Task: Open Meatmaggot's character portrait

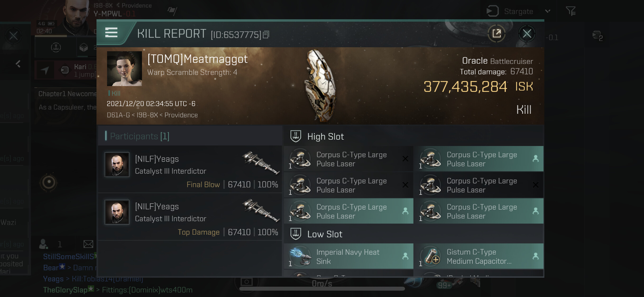Action: (124, 69)
